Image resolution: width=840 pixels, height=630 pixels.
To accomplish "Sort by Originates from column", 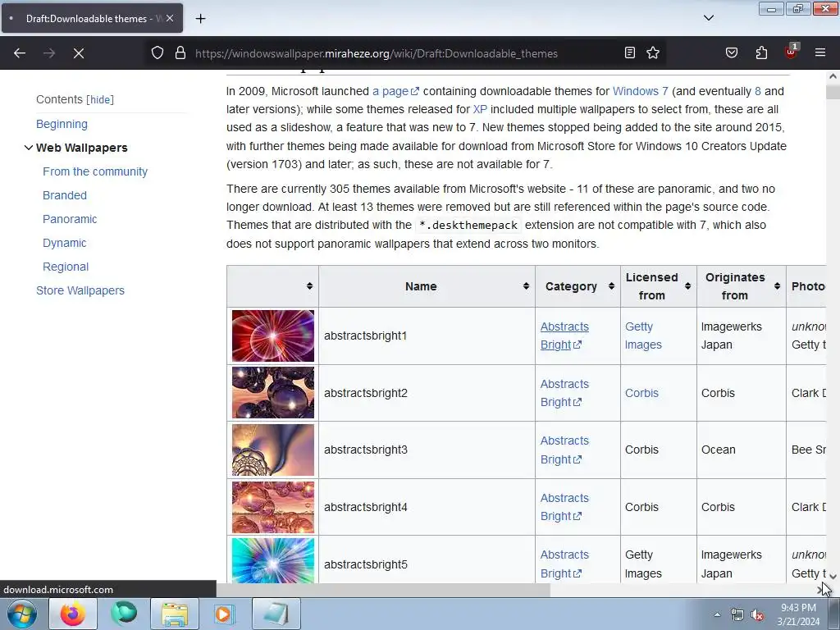I will [777, 286].
